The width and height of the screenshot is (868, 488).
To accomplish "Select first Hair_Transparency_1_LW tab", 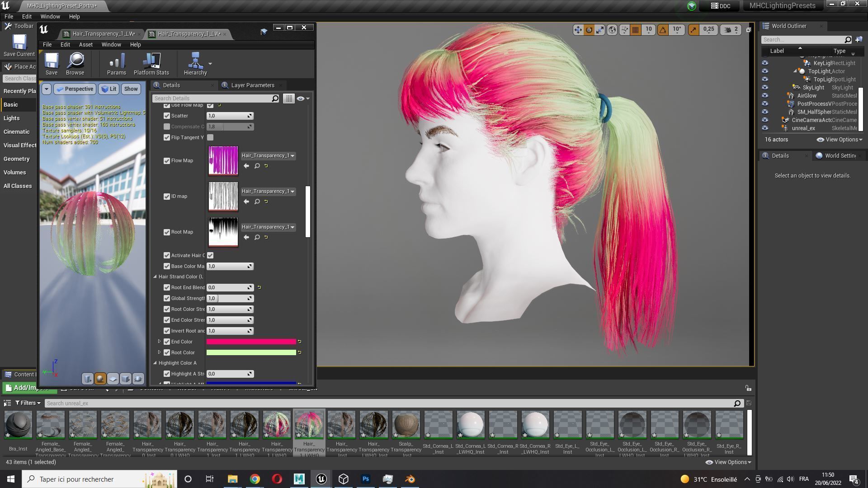I will [x=103, y=34].
